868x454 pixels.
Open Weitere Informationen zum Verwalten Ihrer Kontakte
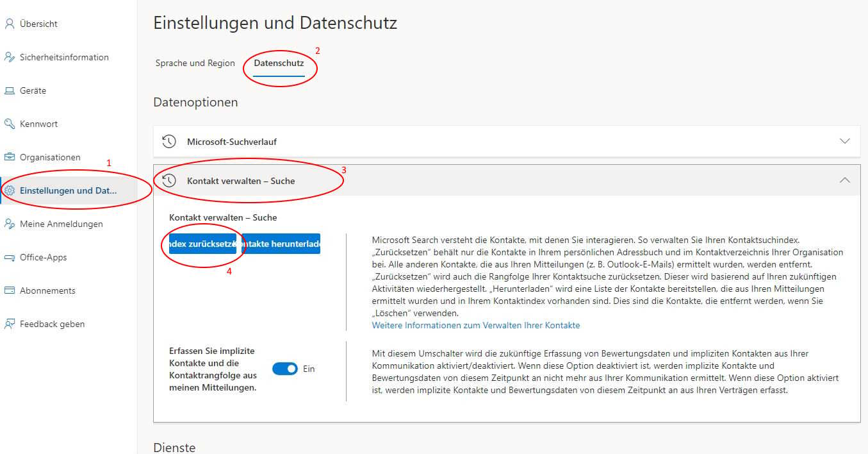click(x=475, y=325)
